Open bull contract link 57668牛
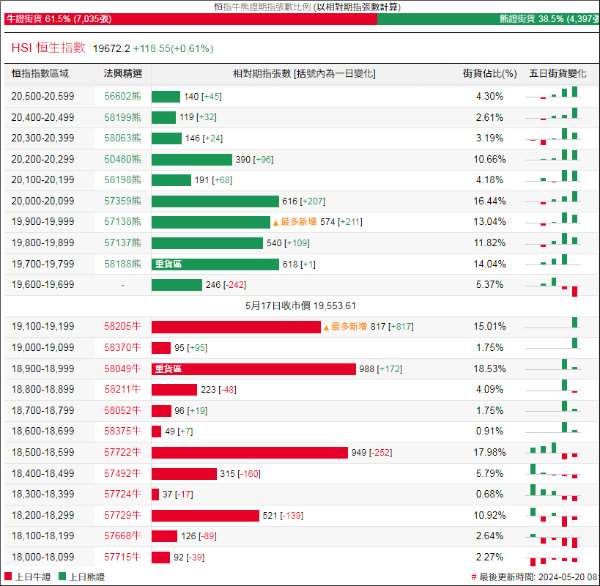The height and width of the screenshot is (586, 600). click(122, 536)
